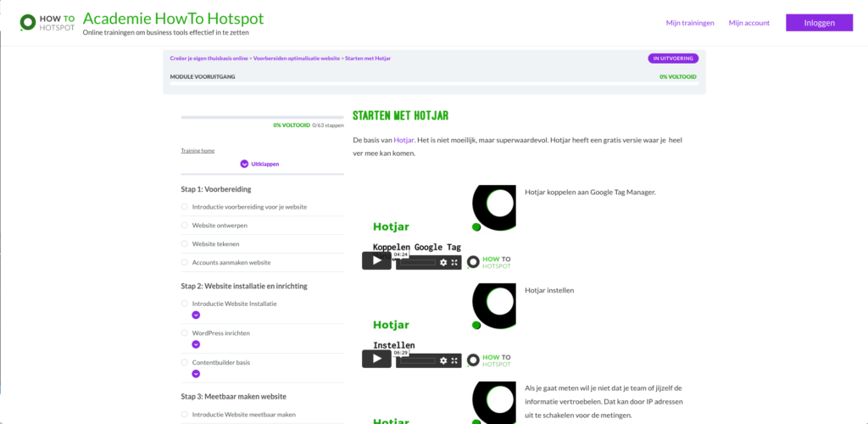
Task: Click the Uitklappen purple chevron icon
Action: pyautogui.click(x=244, y=164)
